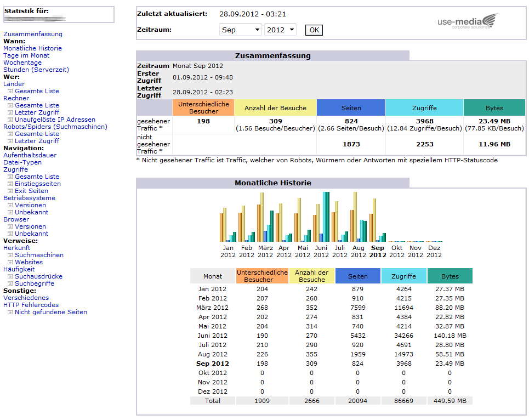Click the 449.59 MB total bytes cell

[x=450, y=401]
